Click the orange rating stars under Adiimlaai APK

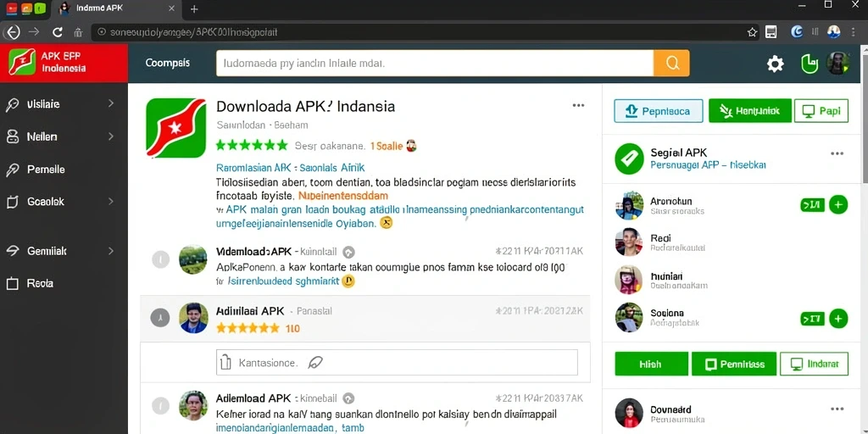pos(248,328)
